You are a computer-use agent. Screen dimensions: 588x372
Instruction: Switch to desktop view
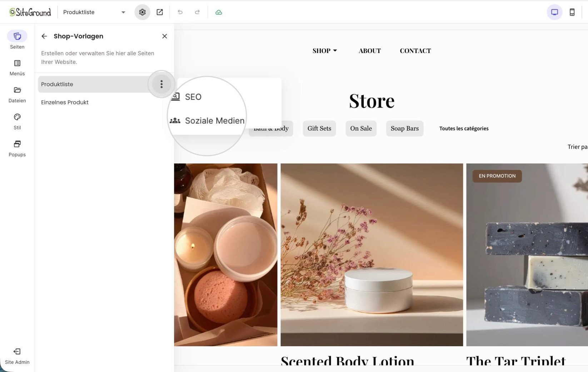(554, 12)
